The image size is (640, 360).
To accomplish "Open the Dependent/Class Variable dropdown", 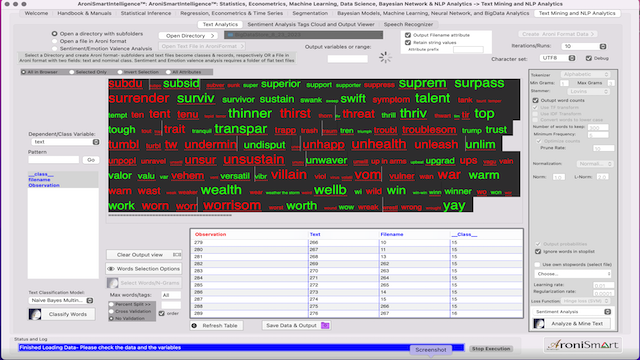I will (65, 142).
